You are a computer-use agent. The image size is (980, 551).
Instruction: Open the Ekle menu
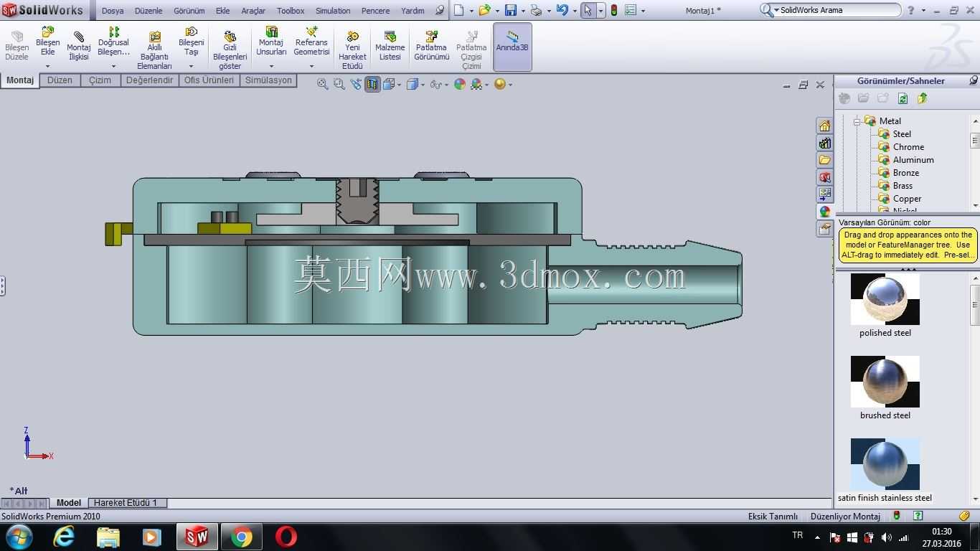pos(223,11)
